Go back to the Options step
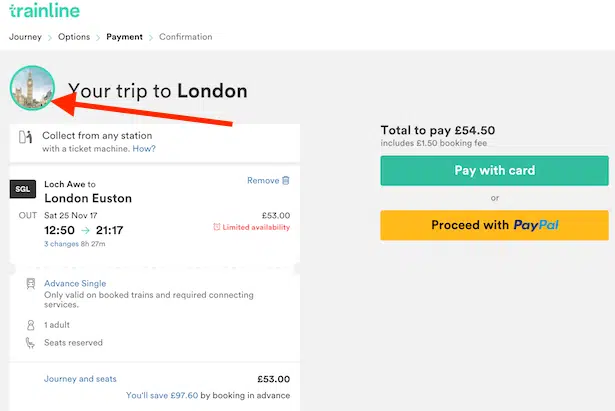 [x=74, y=37]
